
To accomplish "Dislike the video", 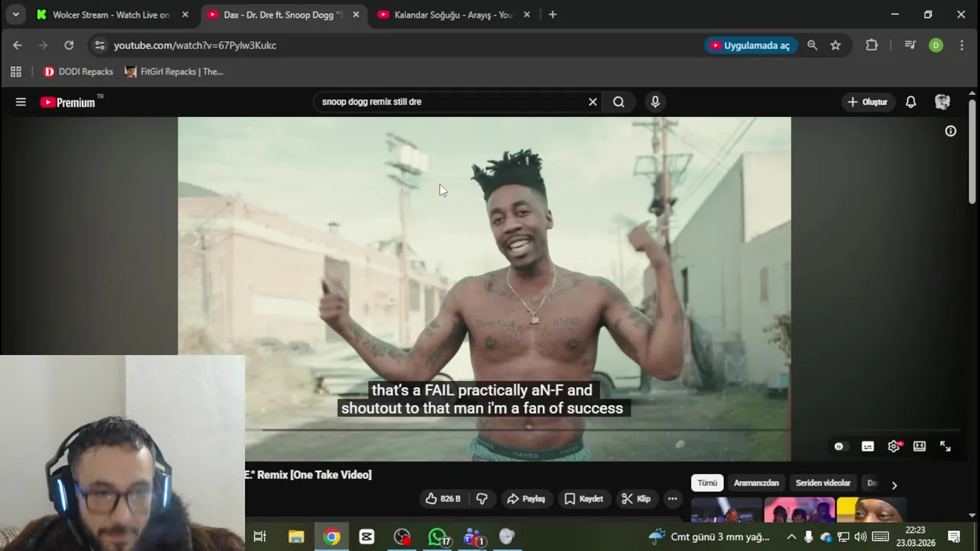I will pos(482,499).
